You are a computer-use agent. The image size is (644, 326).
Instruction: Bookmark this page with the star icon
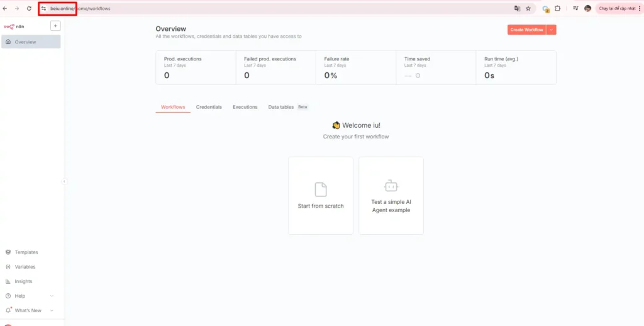coord(528,8)
